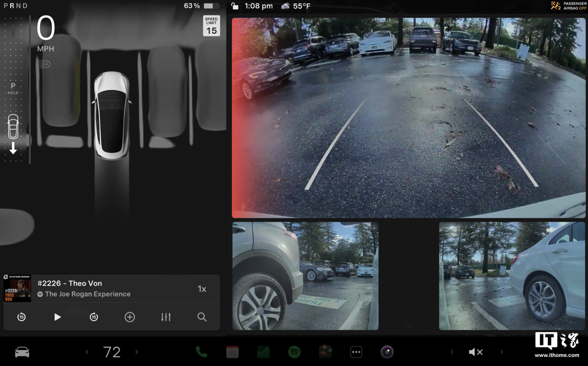Rewind podcast 15 seconds

[22, 317]
